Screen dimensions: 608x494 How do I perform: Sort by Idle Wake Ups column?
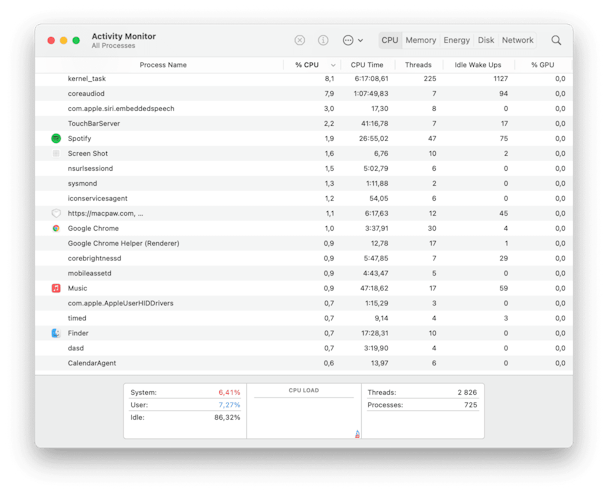[478, 65]
